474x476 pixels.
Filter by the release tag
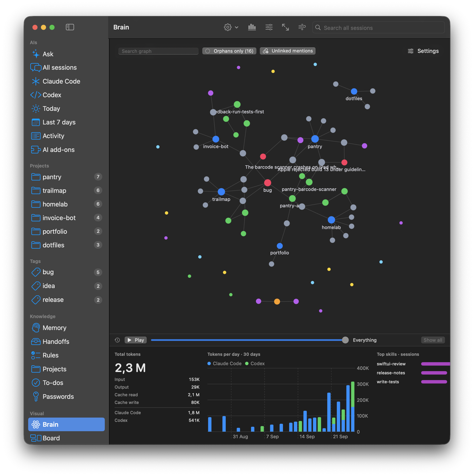click(66, 300)
